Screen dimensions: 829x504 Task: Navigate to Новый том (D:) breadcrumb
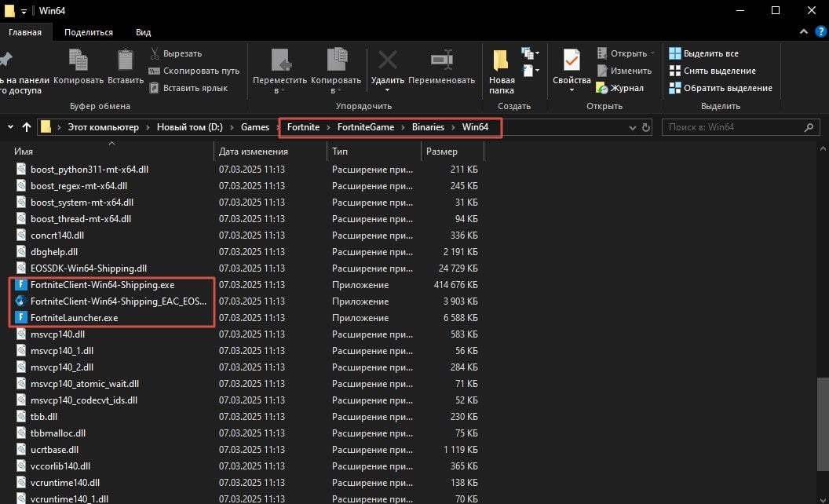pyautogui.click(x=190, y=127)
